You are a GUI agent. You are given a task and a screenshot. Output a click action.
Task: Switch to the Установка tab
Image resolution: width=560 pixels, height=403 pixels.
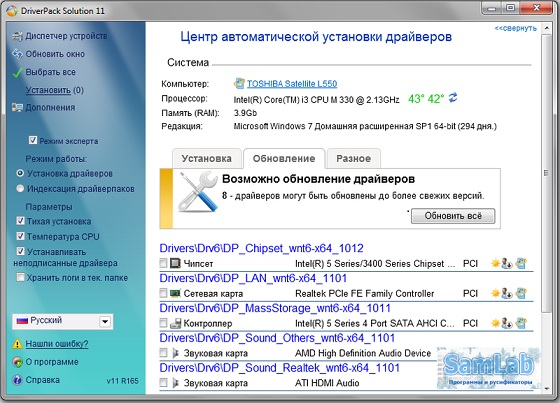click(x=206, y=158)
